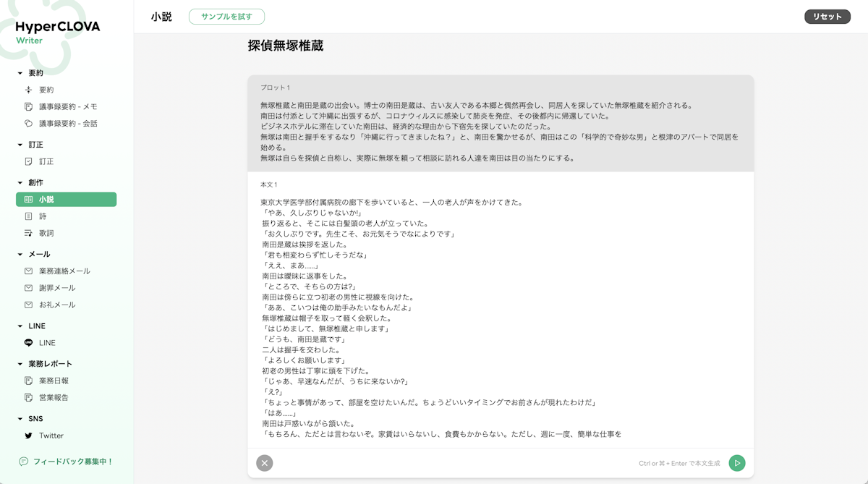Click the 議事録要約 - メモ document icon
This screenshot has width=868, height=484.
tap(29, 107)
